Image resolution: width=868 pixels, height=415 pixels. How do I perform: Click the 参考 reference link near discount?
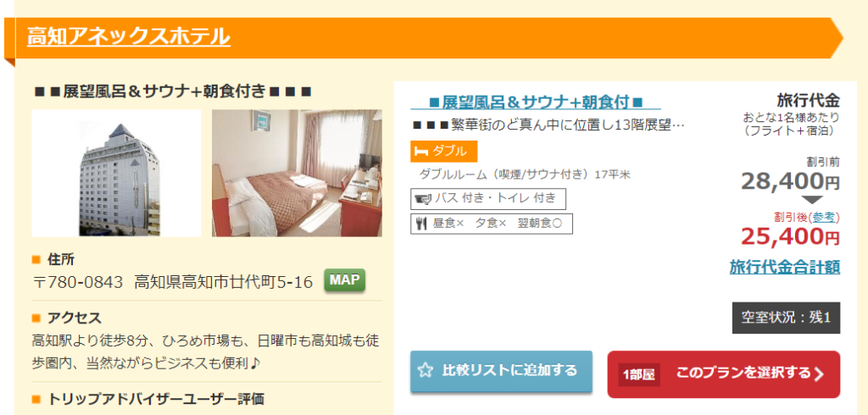click(822, 218)
